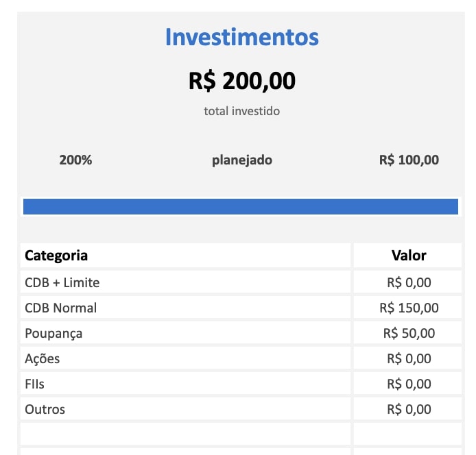Click the FIIs category cell

pyautogui.click(x=185, y=384)
